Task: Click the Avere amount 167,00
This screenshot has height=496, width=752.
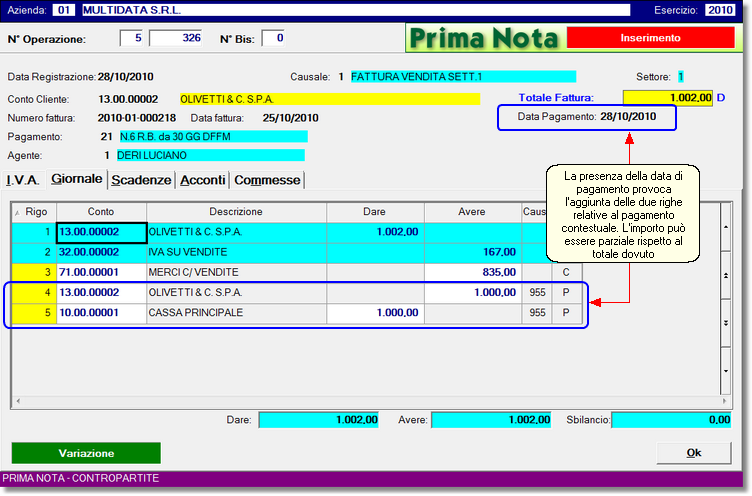Action: point(473,252)
